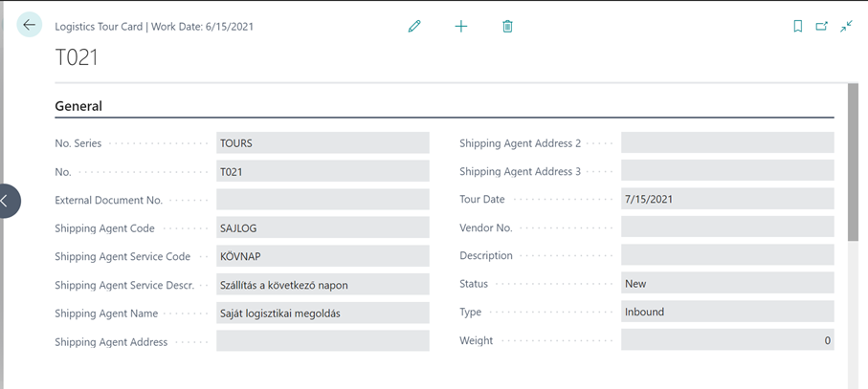868x389 pixels.
Task: Click the trash delete icon
Action: coord(507,27)
